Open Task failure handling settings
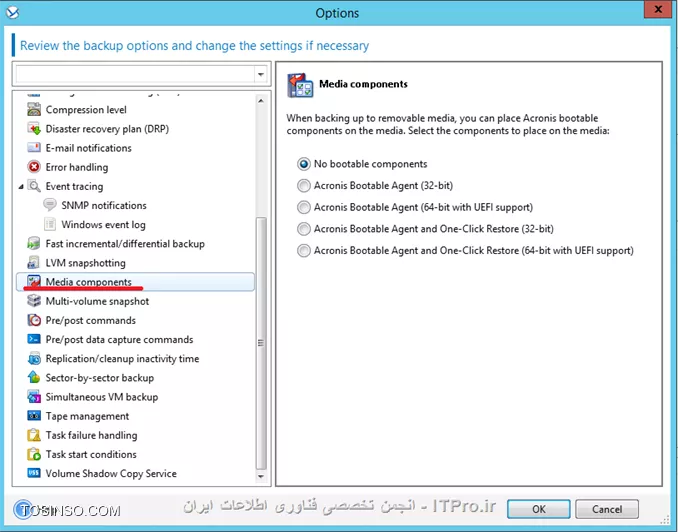The width and height of the screenshot is (678, 532). pos(92,435)
